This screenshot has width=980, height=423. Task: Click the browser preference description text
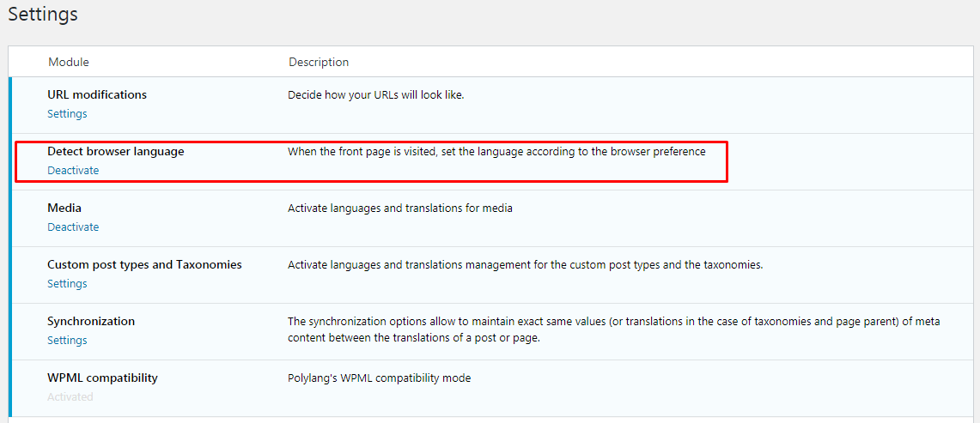pyautogui.click(x=496, y=152)
